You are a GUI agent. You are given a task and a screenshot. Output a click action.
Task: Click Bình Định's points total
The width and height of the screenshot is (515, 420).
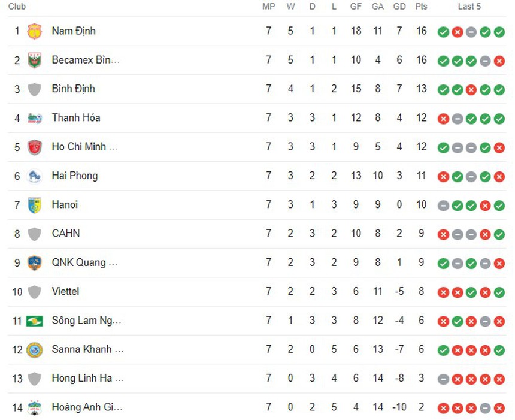point(421,89)
